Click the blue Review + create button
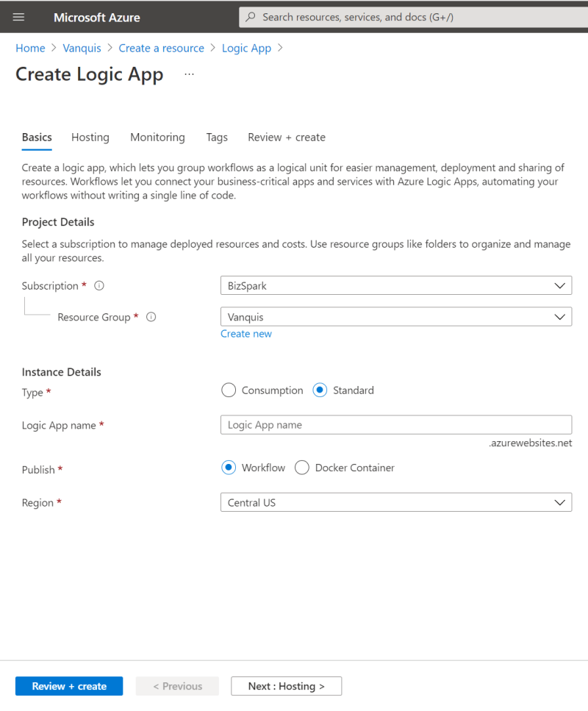 point(69,686)
